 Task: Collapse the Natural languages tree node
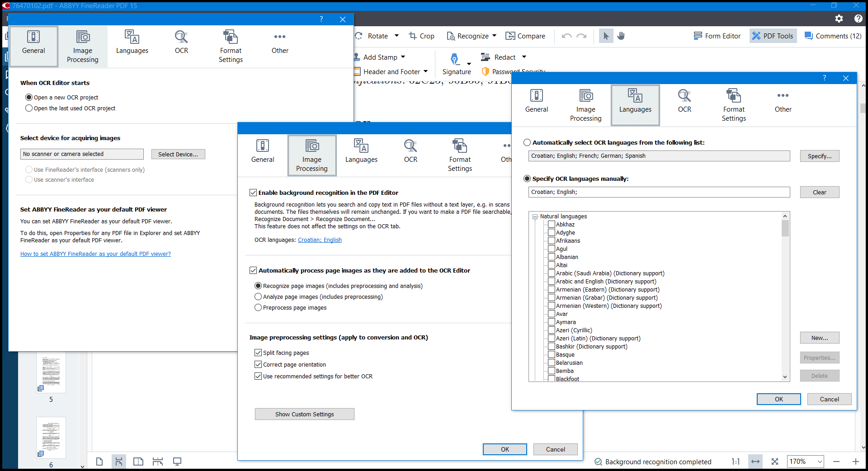[x=535, y=217]
